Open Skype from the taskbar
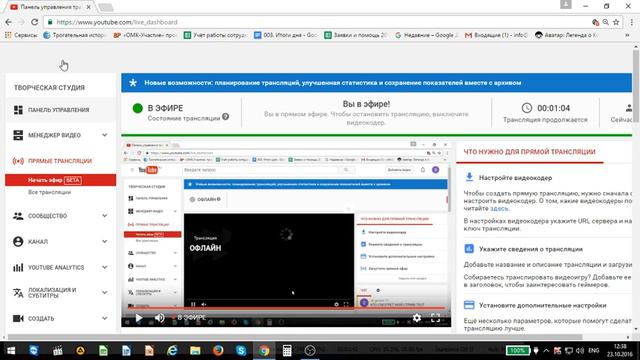 coord(241,351)
